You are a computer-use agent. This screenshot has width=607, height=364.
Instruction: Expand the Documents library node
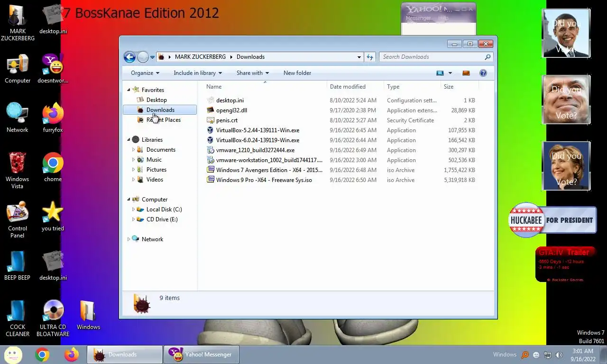(134, 150)
